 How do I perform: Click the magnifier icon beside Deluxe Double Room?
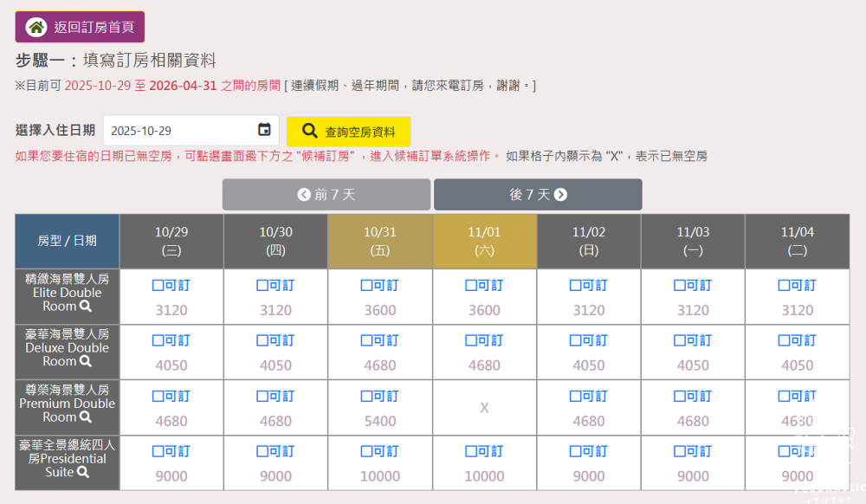click(86, 362)
